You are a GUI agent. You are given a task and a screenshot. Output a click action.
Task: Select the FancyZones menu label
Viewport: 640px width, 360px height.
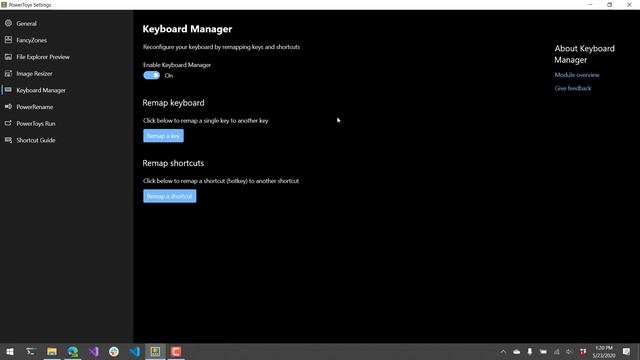tap(31, 40)
